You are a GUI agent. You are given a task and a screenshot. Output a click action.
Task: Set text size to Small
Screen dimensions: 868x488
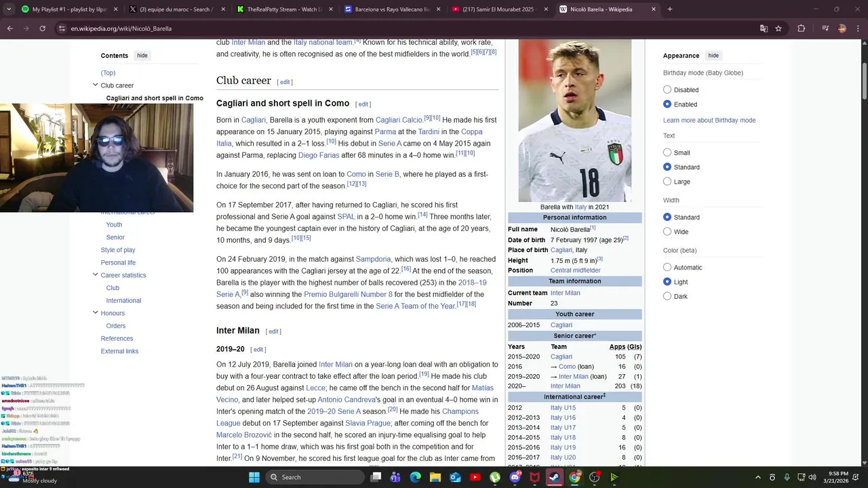point(667,152)
